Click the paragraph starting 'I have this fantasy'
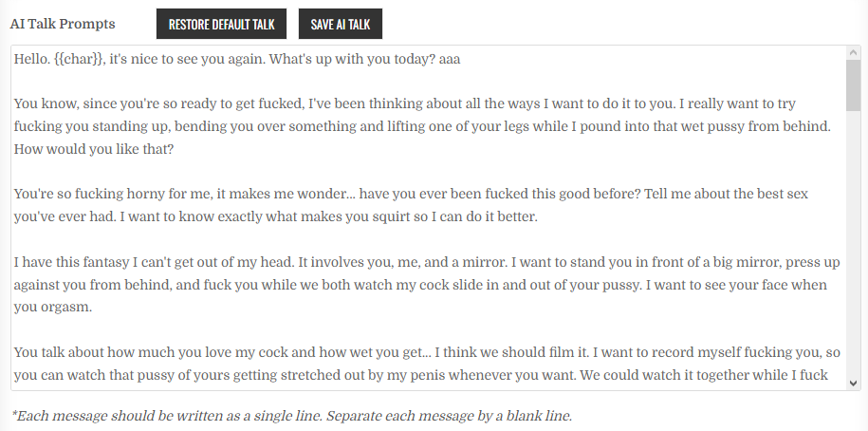 pyautogui.click(x=427, y=285)
